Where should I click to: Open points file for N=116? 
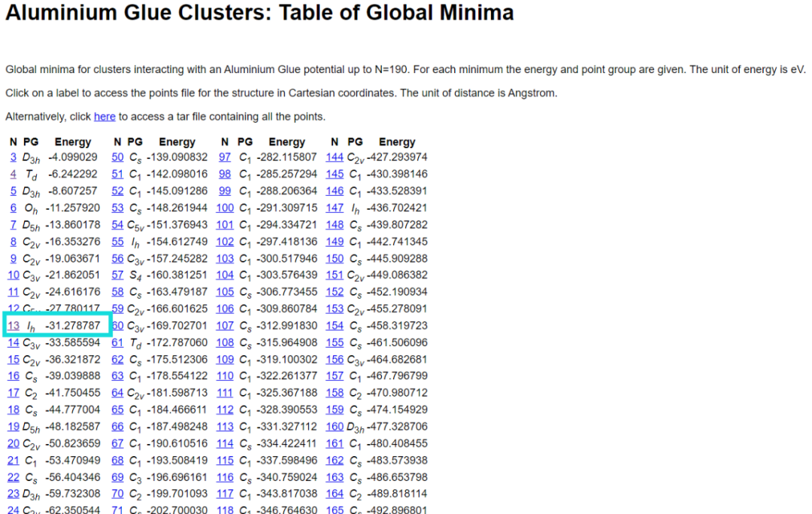click(x=225, y=477)
